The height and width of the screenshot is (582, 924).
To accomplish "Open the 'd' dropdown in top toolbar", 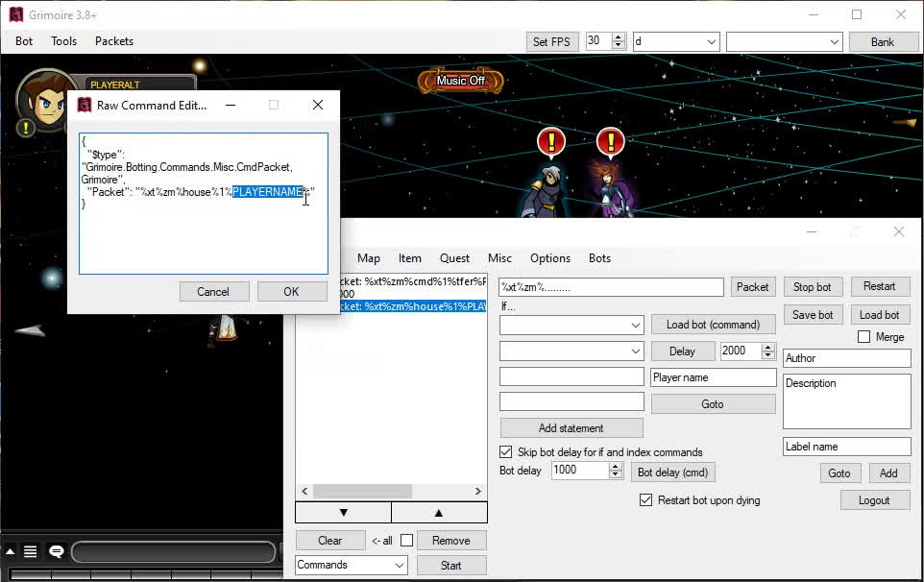I will [x=676, y=42].
